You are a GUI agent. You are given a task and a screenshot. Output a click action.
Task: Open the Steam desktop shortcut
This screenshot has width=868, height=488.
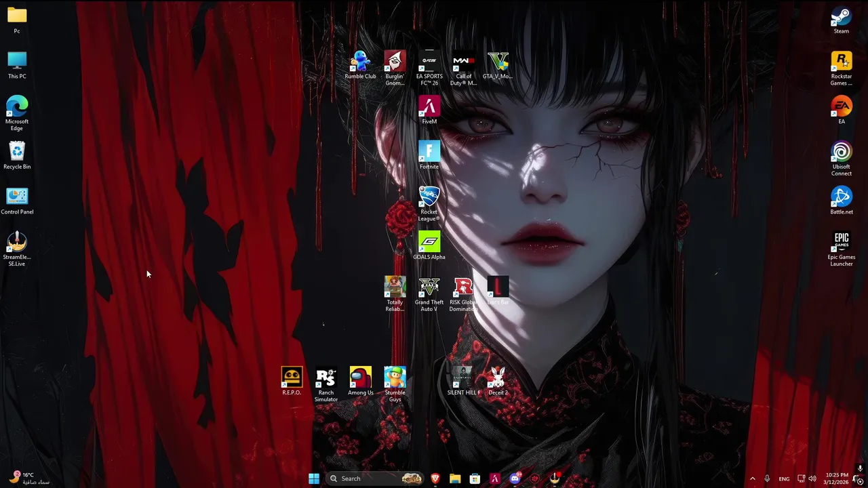coord(841,20)
